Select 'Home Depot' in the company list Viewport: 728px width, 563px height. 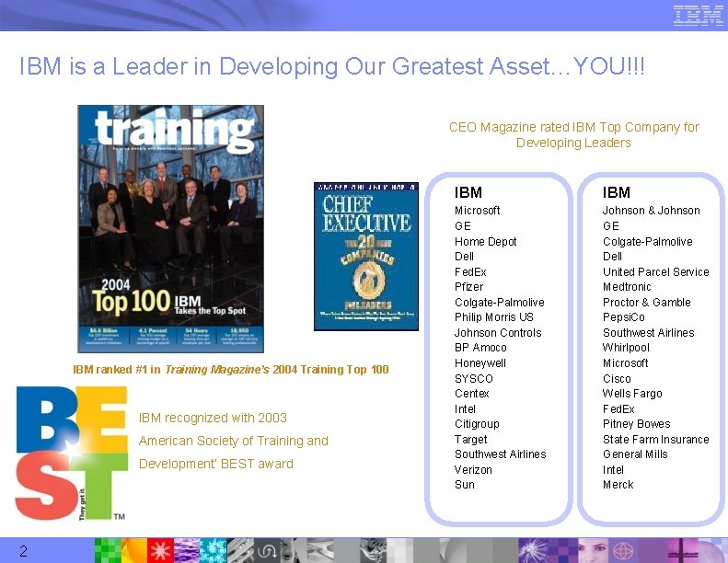pos(486,241)
